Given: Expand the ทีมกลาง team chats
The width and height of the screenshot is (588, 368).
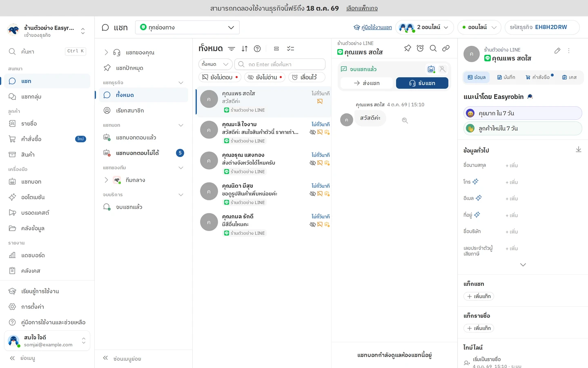Looking at the screenshot, I should click(x=106, y=180).
